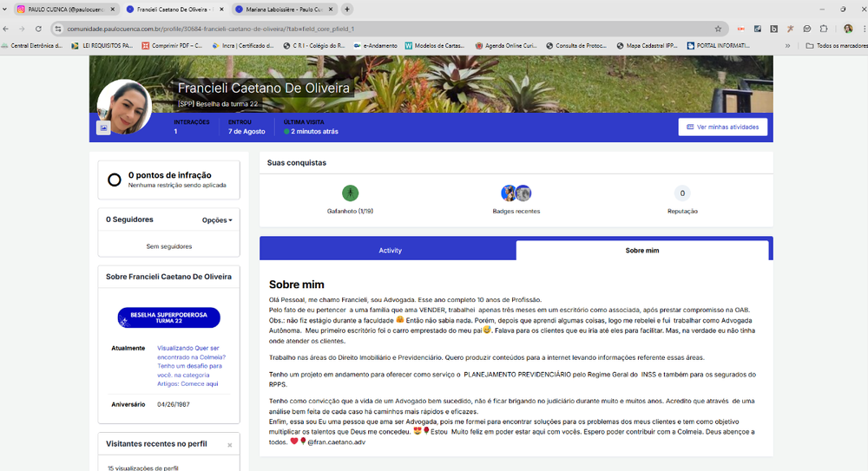The height and width of the screenshot is (471, 868).
Task: Click the Beselha Superpoderosa Turma 22 badge
Action: pyautogui.click(x=169, y=317)
